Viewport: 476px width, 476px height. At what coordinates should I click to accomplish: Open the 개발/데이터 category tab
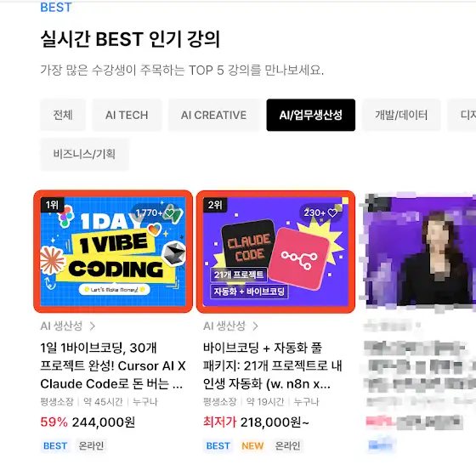(x=401, y=115)
